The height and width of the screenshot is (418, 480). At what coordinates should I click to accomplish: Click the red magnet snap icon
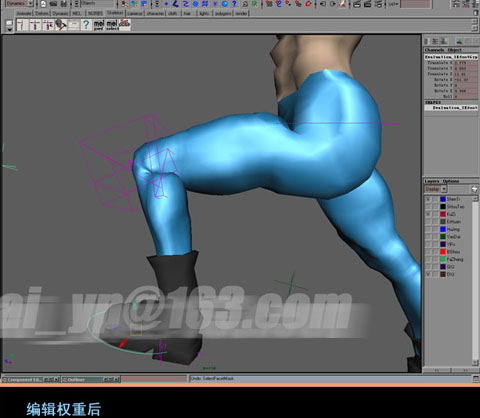(308, 4)
